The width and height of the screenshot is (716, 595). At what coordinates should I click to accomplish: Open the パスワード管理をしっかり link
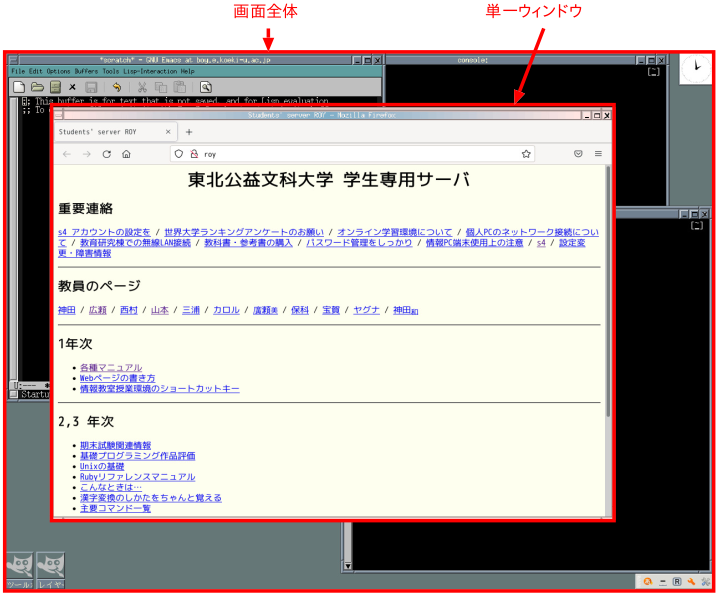tap(359, 242)
